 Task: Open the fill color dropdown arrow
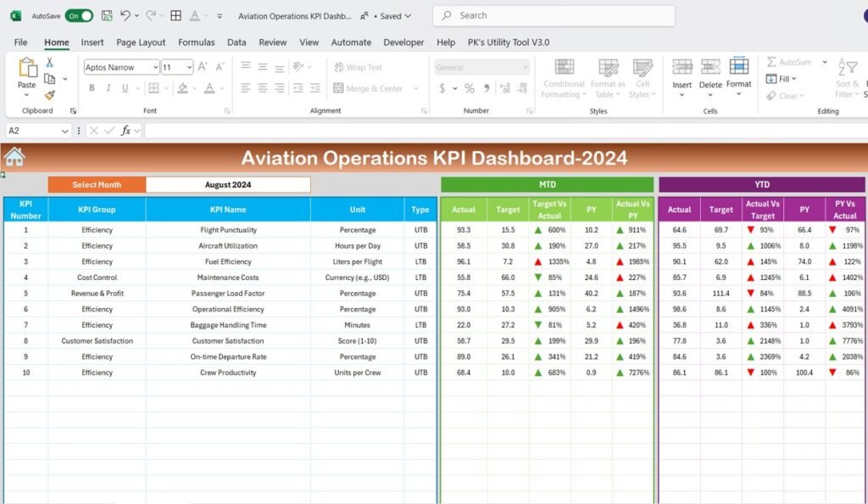[194, 88]
